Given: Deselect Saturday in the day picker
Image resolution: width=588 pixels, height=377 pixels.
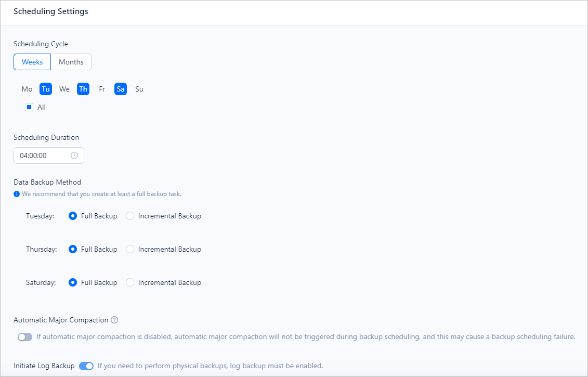Looking at the screenshot, I should (121, 89).
